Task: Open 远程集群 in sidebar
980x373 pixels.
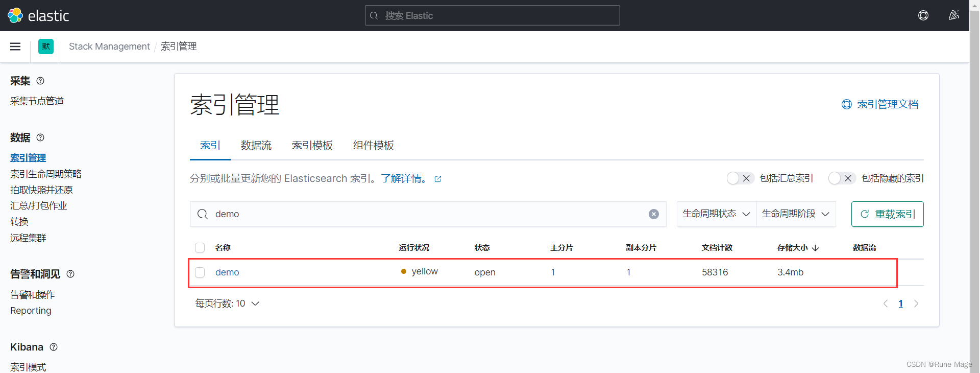Action: tap(28, 238)
